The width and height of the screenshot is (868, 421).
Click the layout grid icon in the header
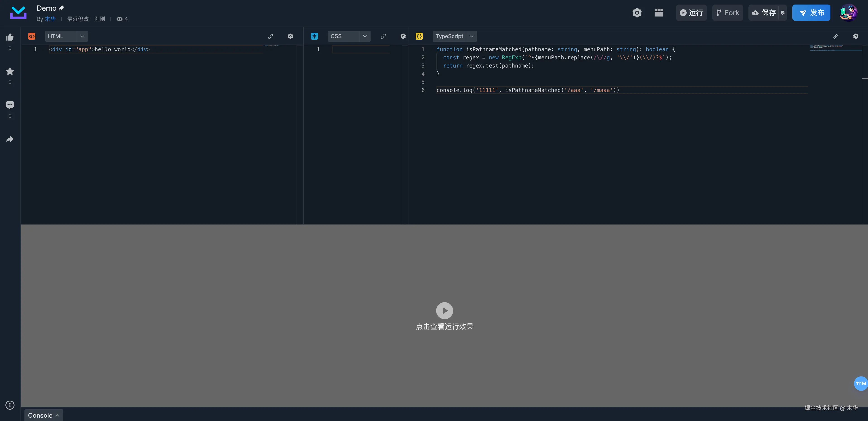click(658, 13)
